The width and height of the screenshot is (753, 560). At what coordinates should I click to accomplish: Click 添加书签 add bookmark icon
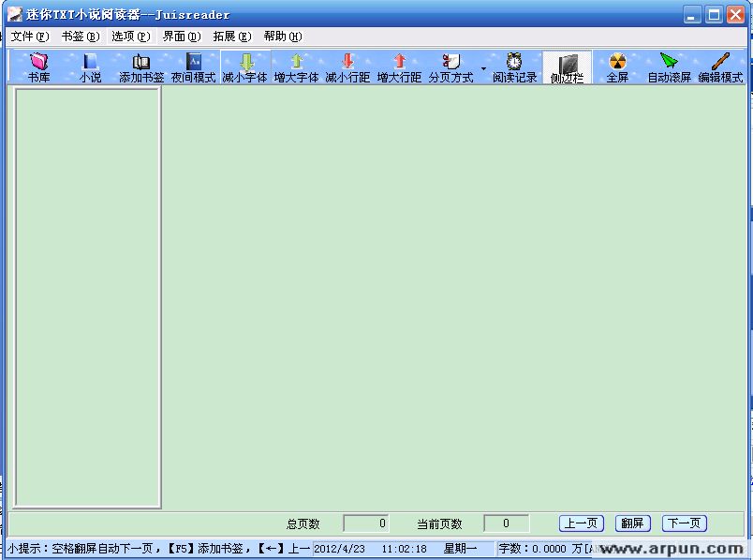tap(141, 67)
